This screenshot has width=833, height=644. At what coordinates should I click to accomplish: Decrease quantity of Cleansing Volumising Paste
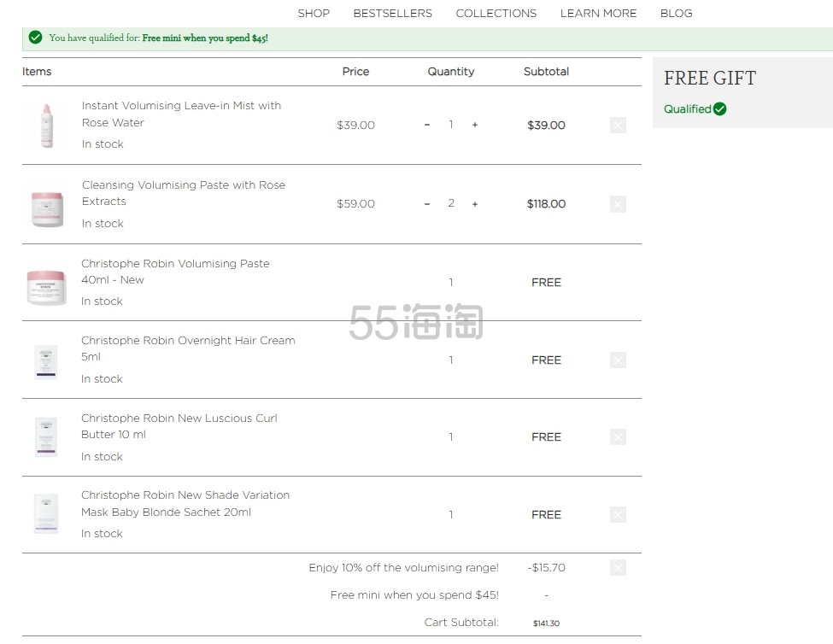point(426,204)
